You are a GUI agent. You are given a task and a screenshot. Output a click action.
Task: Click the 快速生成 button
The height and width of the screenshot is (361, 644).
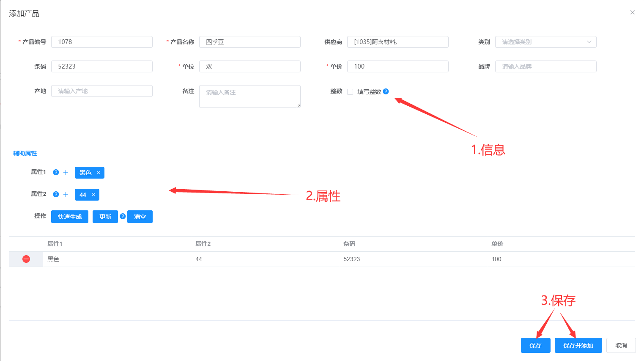(70, 217)
